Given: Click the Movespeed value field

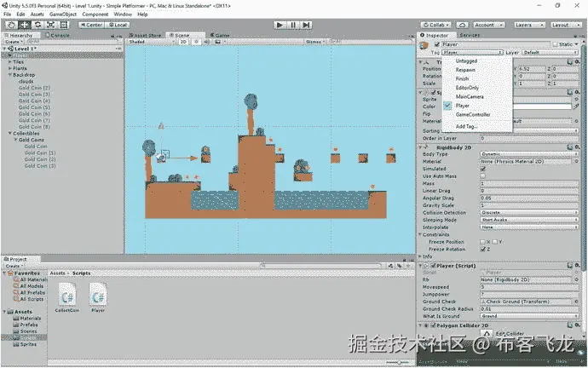Looking at the screenshot, I should tap(529, 287).
